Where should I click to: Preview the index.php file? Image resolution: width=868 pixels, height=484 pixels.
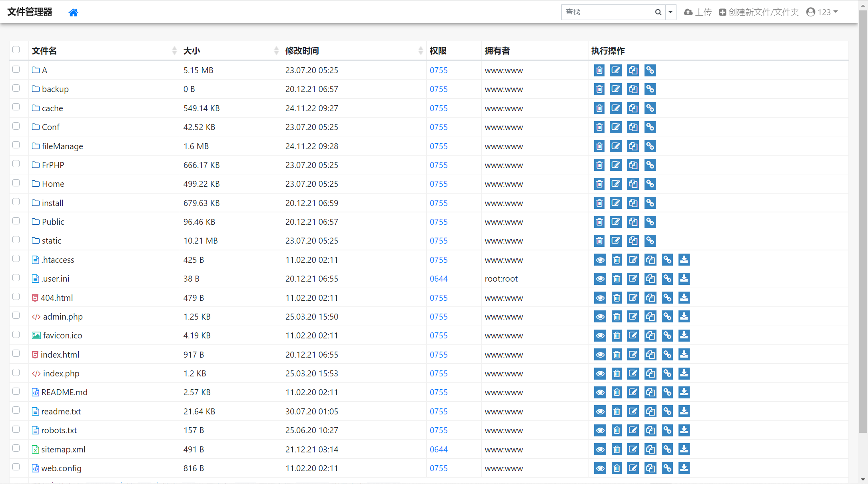600,374
